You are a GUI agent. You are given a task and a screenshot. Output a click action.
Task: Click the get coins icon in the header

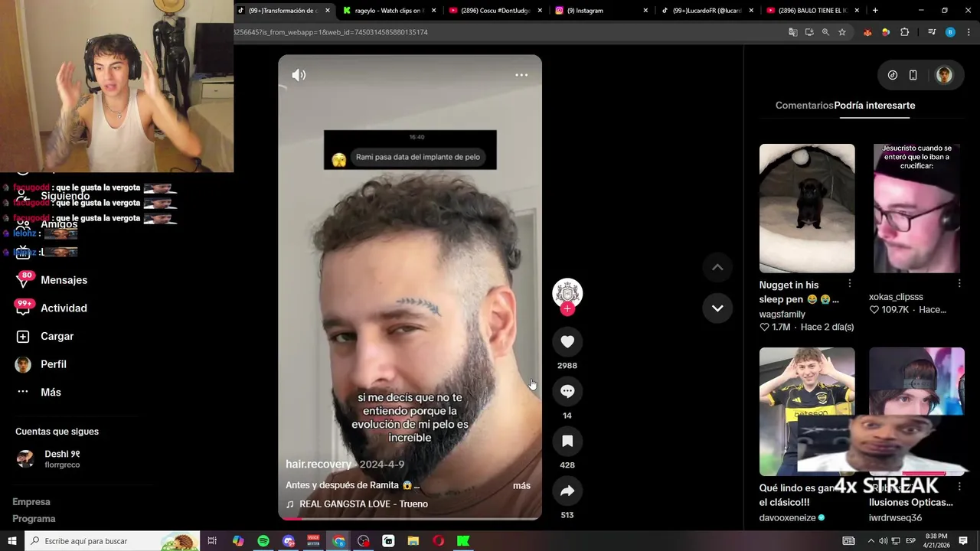tap(893, 75)
